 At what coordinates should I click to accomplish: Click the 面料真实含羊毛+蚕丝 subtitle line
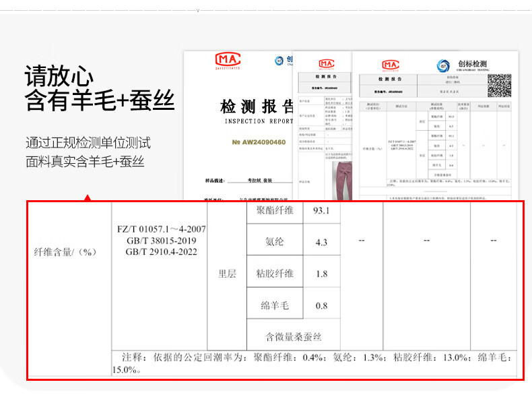coord(85,162)
